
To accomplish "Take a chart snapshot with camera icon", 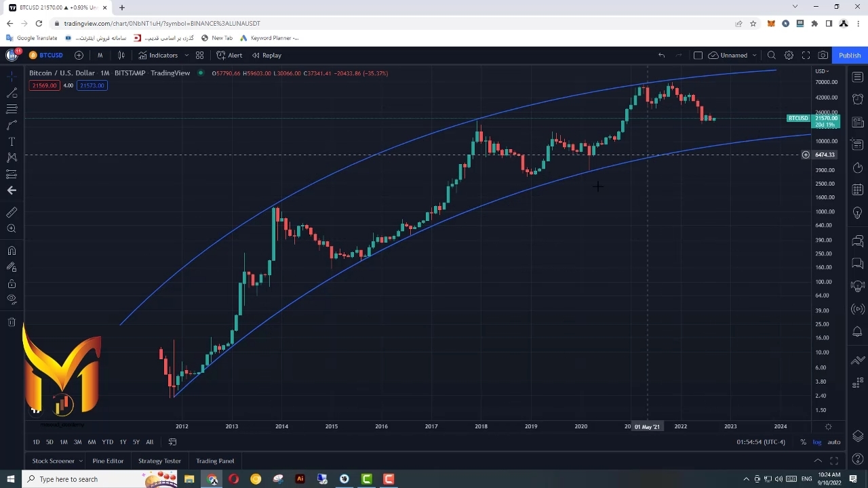I will click(823, 56).
